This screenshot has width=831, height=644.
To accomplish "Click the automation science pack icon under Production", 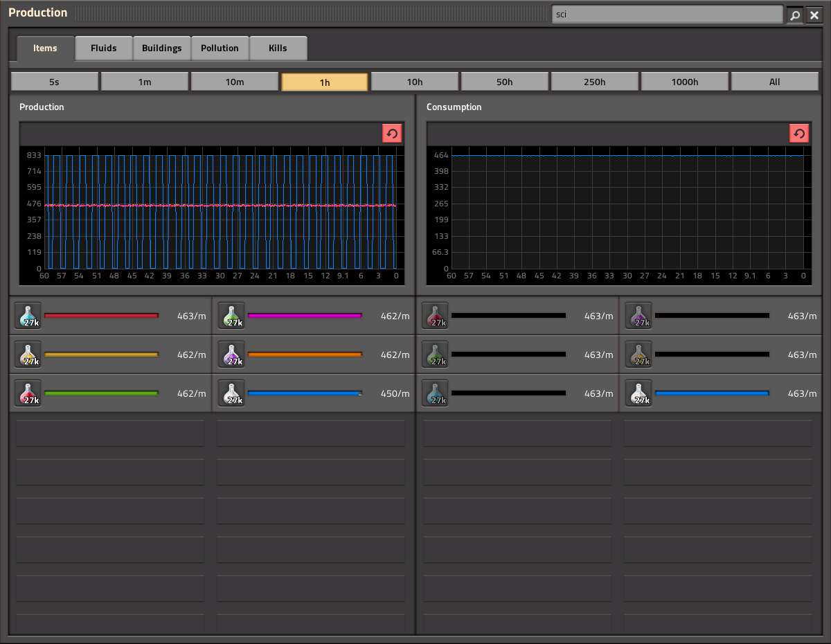I will [28, 393].
